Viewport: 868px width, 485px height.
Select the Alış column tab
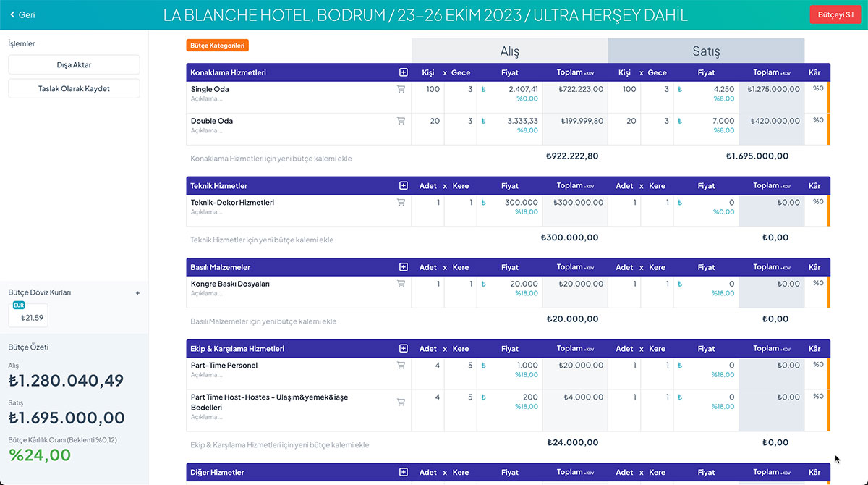(x=509, y=51)
